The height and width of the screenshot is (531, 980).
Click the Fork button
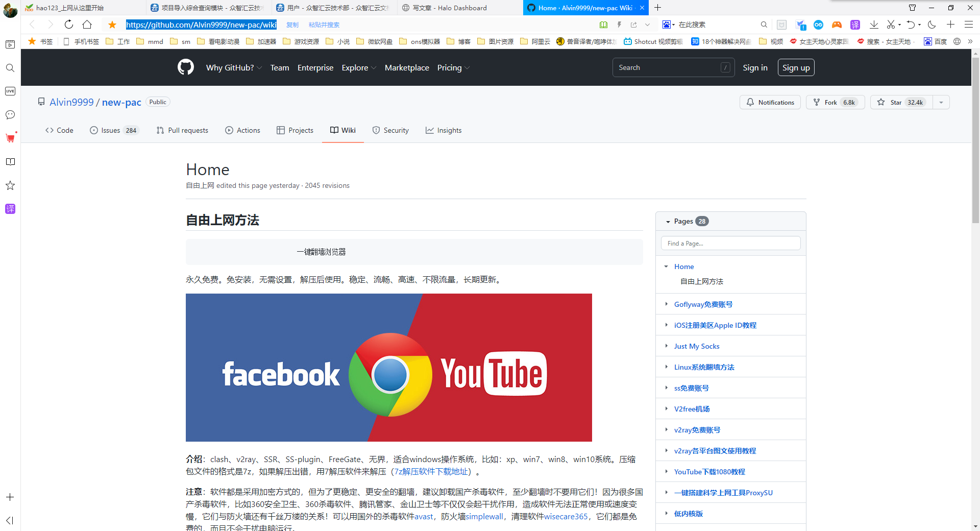pyautogui.click(x=835, y=102)
